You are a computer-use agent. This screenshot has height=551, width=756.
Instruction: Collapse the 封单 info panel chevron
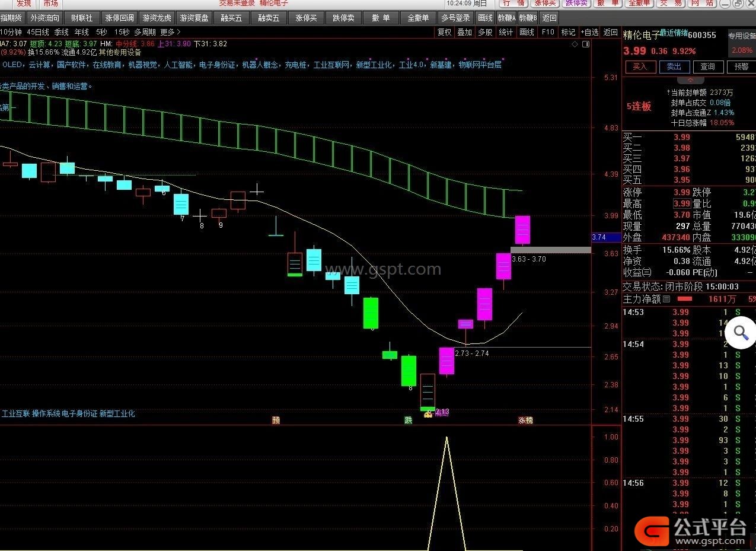(691, 79)
